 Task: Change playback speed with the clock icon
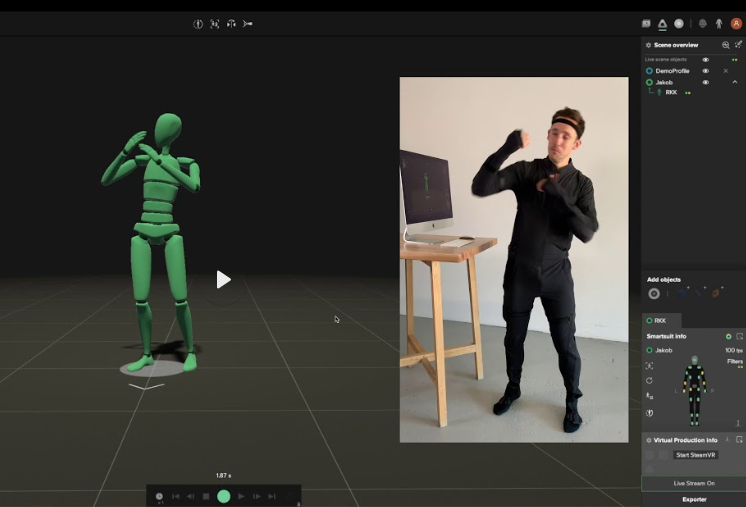(159, 497)
